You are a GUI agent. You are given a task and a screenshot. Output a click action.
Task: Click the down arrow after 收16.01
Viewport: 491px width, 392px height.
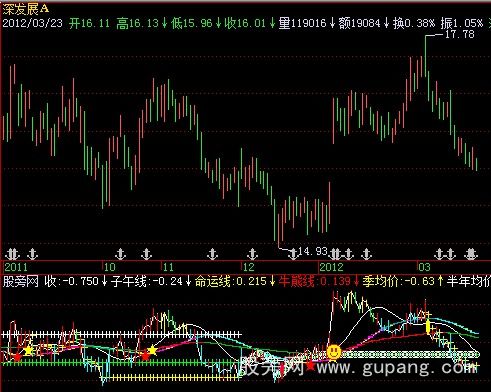coord(272,23)
